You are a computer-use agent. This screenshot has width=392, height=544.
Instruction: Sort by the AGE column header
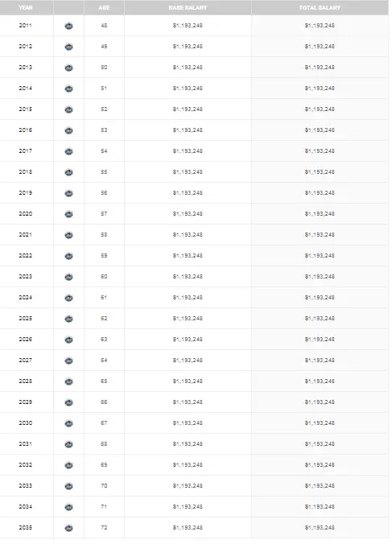[104, 7]
